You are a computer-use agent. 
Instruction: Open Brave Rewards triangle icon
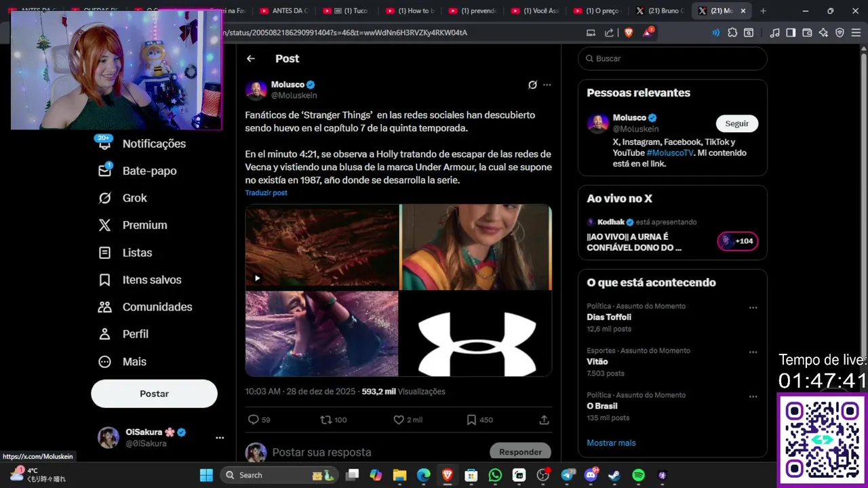(x=648, y=33)
